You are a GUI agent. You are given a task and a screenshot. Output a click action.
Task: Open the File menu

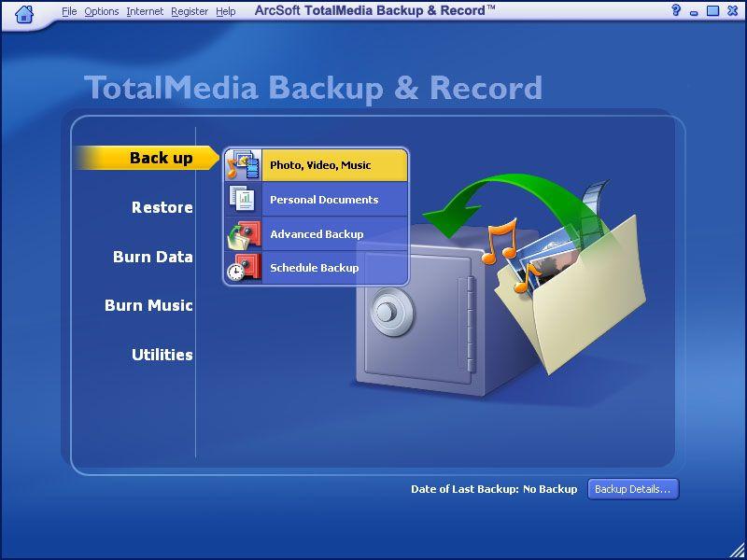click(x=69, y=11)
